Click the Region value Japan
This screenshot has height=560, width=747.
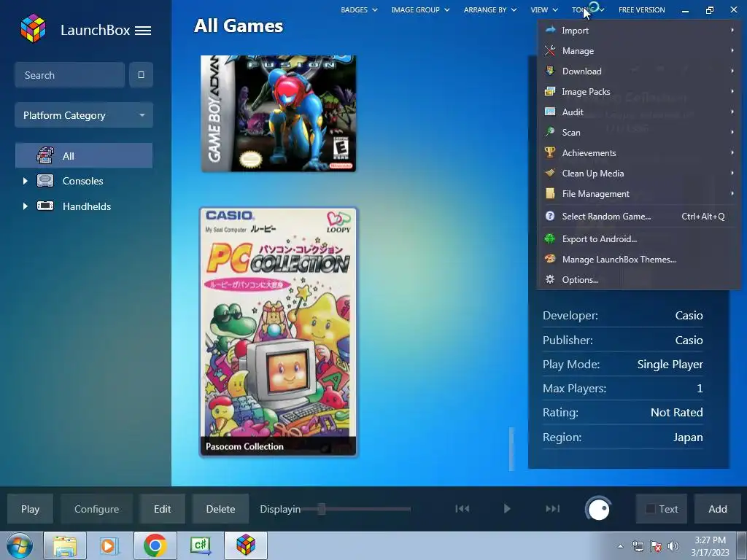687,437
